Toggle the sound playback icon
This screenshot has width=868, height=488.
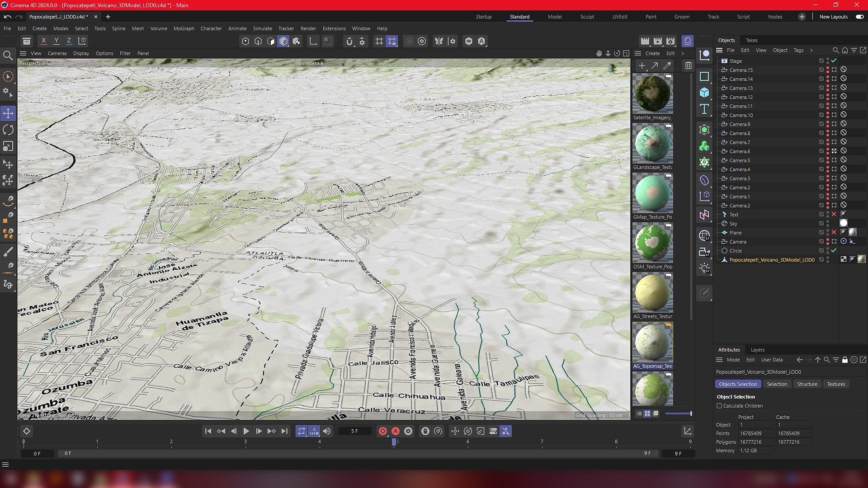tap(327, 431)
